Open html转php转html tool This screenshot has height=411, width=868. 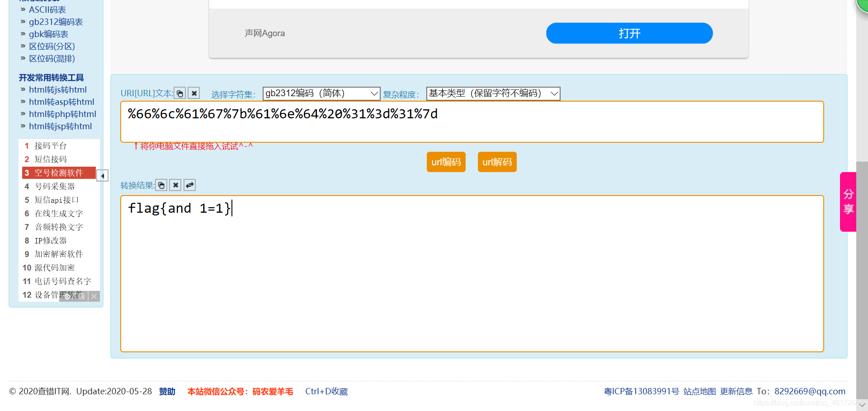point(62,114)
